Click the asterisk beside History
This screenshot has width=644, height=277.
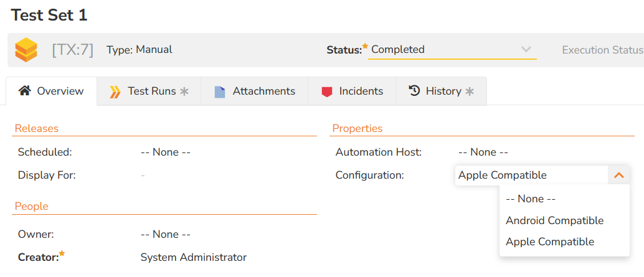pos(470,92)
